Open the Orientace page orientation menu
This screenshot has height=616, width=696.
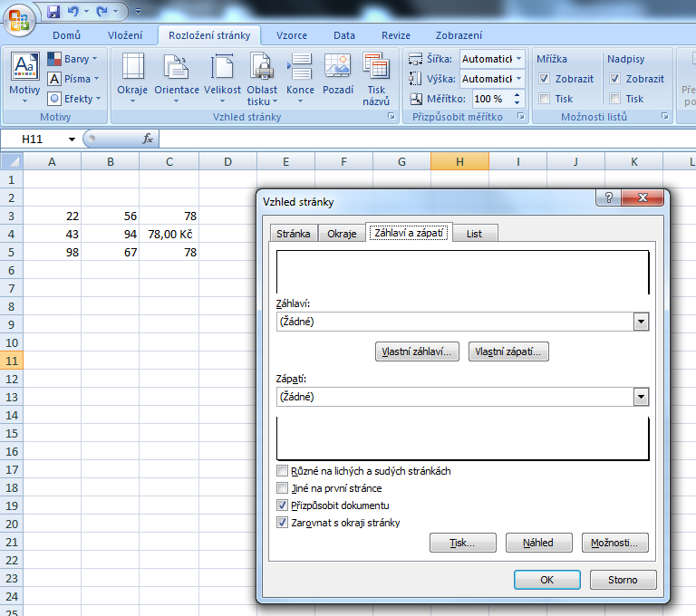[177, 78]
